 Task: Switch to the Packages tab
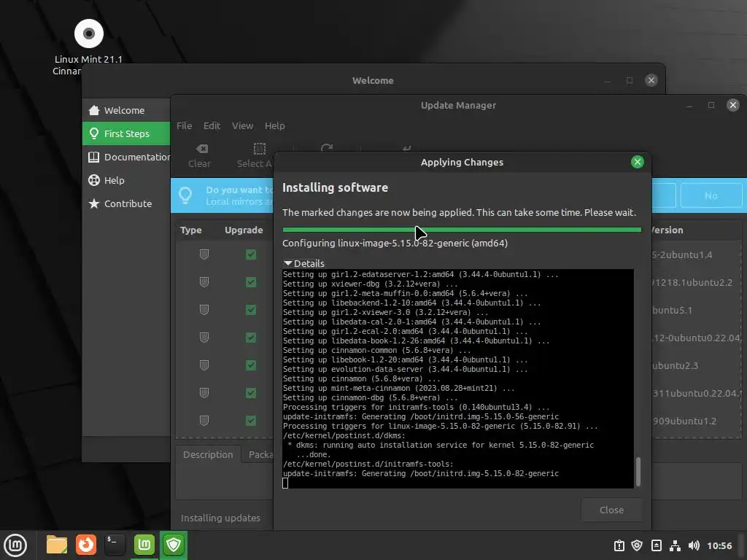[x=258, y=455]
